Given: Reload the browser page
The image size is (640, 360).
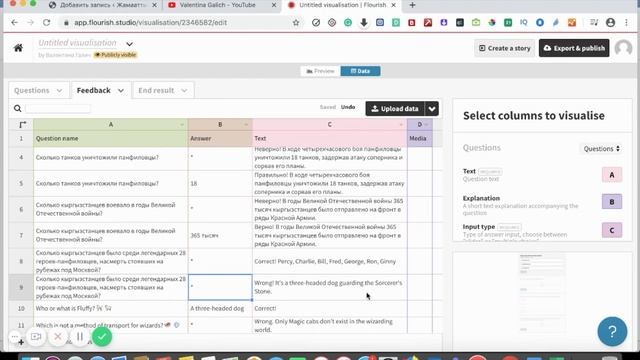Looking at the screenshot, I should (47, 23).
